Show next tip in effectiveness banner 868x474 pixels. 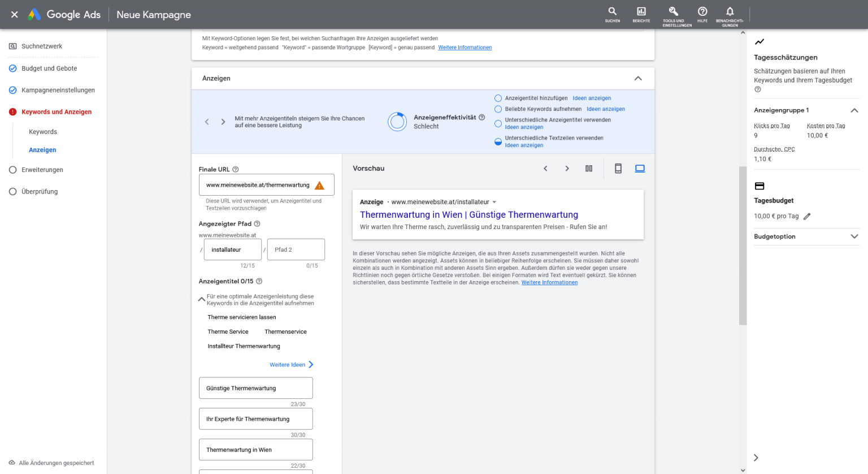click(x=223, y=122)
